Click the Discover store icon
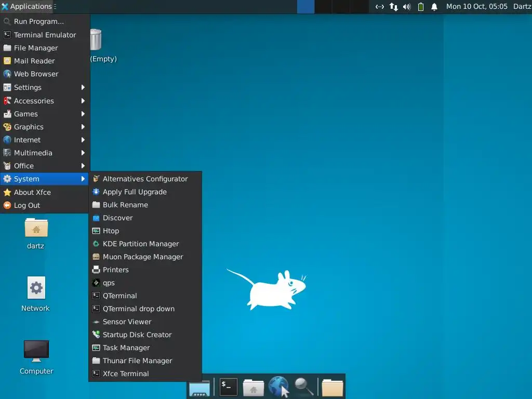 coord(96,218)
